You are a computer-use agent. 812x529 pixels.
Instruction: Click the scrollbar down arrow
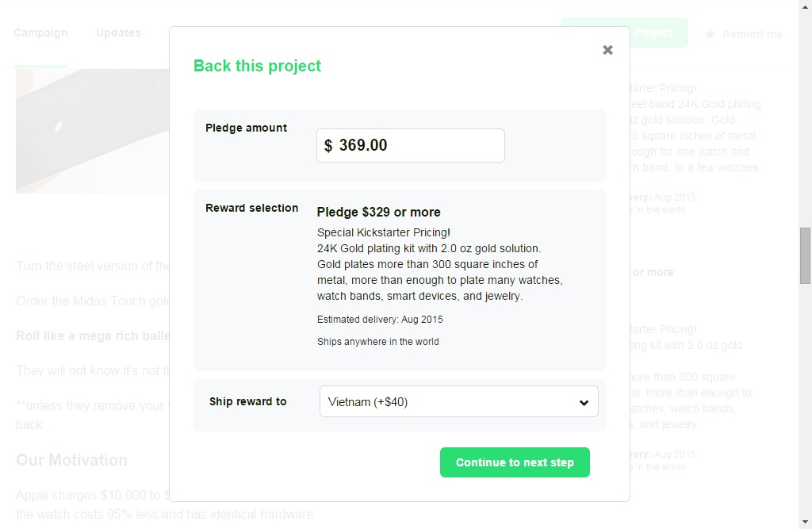click(x=805, y=523)
